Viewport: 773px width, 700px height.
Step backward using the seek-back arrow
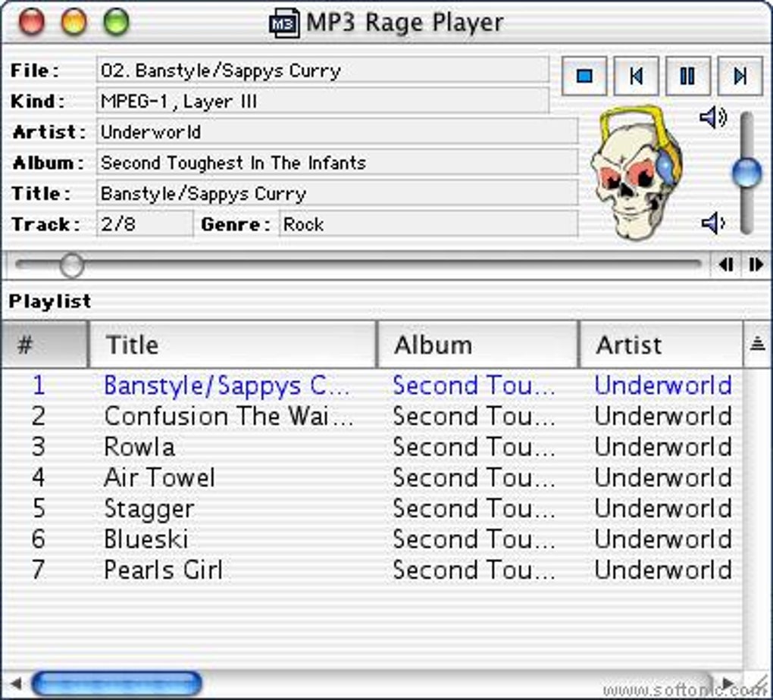(x=726, y=264)
